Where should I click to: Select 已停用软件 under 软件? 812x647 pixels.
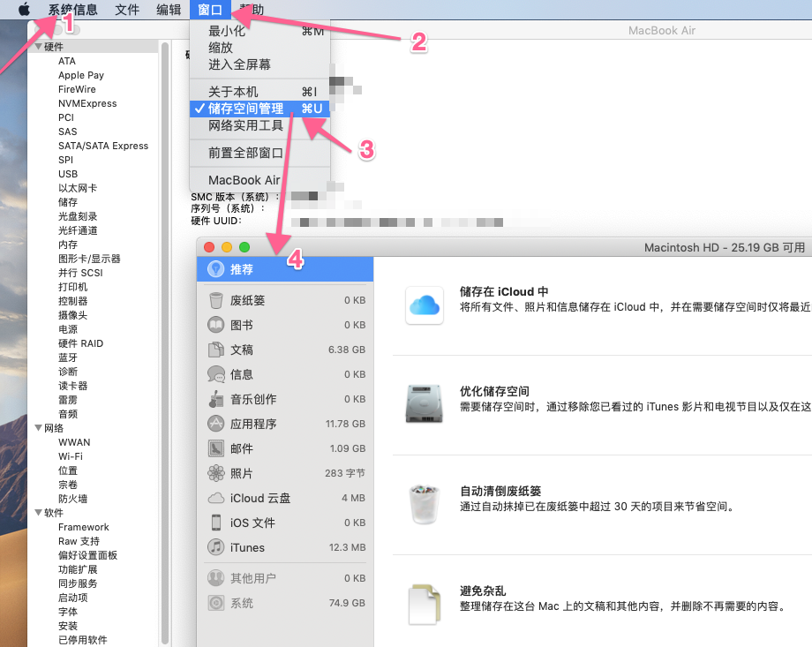(x=82, y=640)
